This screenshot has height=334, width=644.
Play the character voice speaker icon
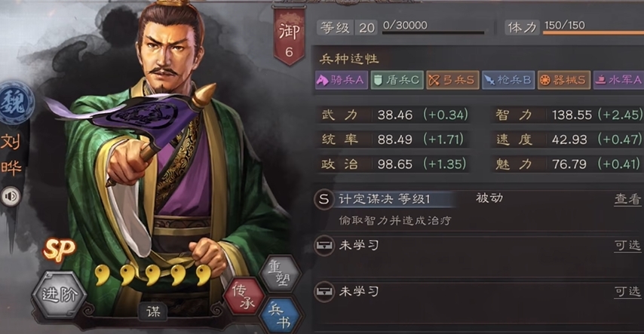coord(11,197)
